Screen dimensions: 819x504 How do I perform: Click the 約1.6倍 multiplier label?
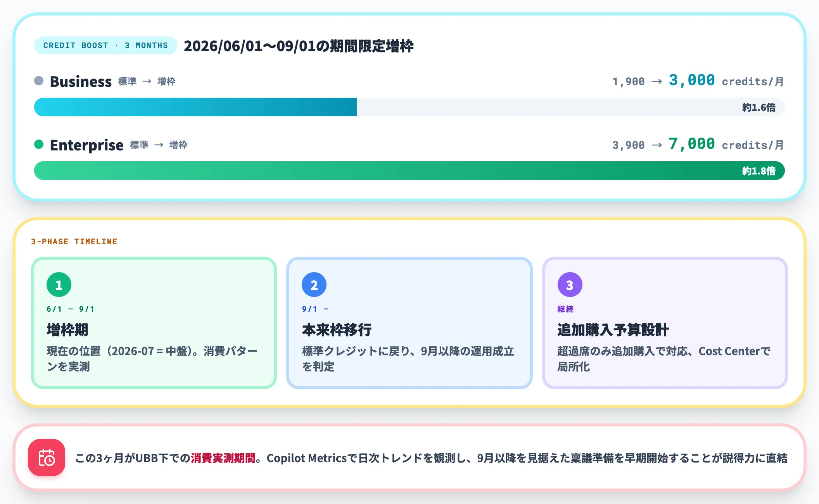[759, 107]
